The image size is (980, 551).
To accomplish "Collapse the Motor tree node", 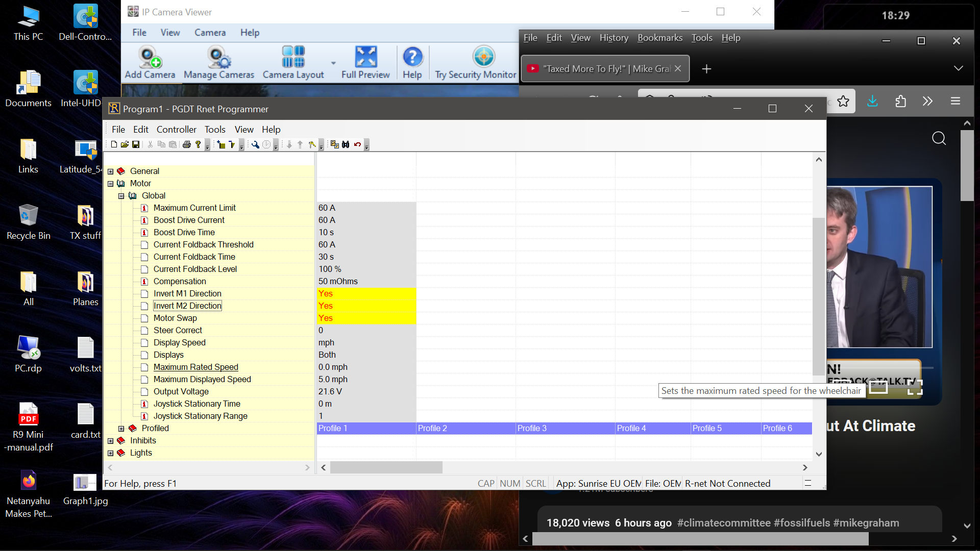I will click(111, 184).
